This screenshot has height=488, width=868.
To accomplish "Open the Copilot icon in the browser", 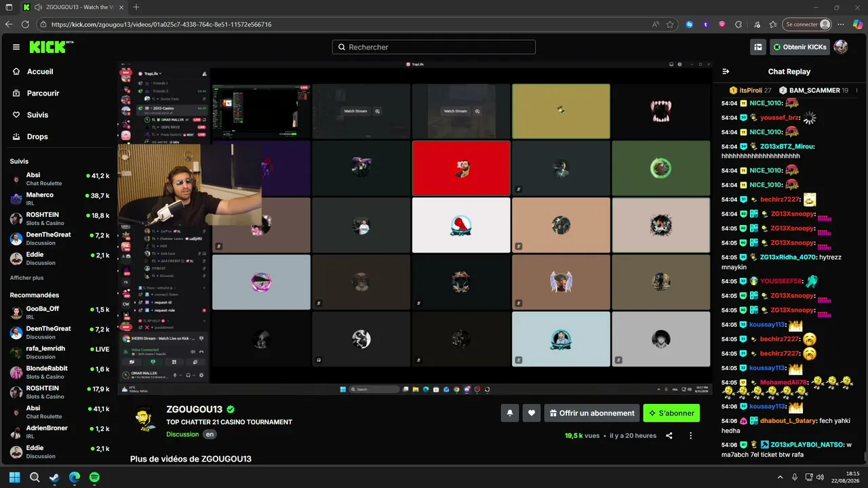I will tap(858, 24).
